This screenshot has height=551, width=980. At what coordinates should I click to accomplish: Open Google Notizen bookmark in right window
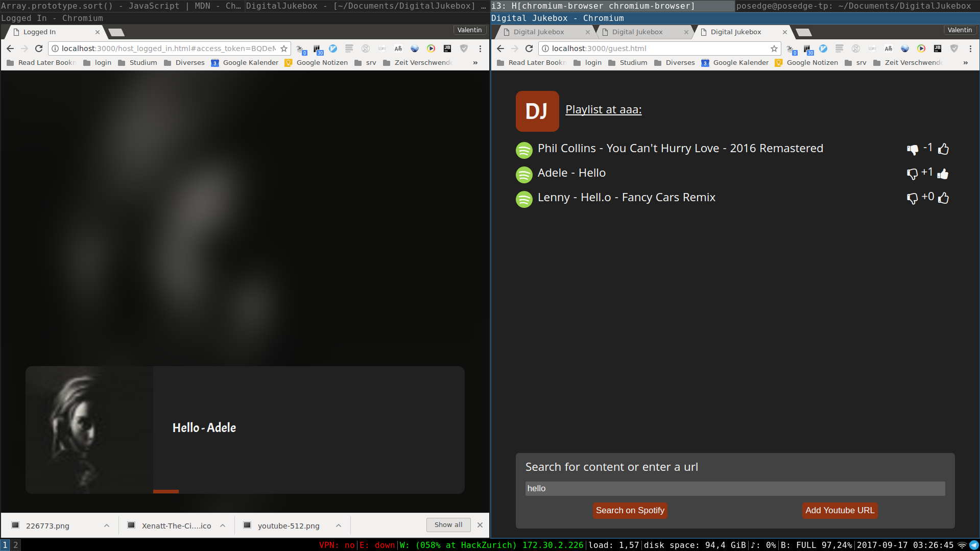coord(806,63)
